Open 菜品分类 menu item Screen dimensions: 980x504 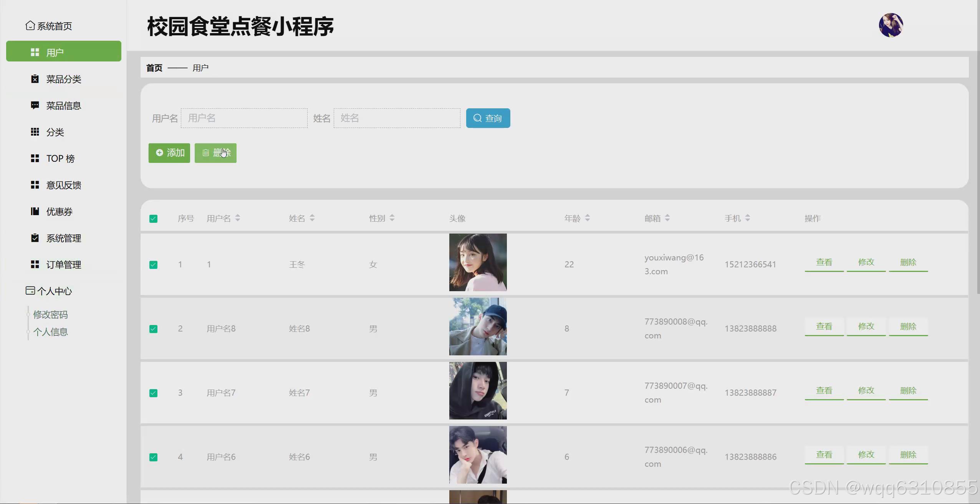[x=64, y=79]
